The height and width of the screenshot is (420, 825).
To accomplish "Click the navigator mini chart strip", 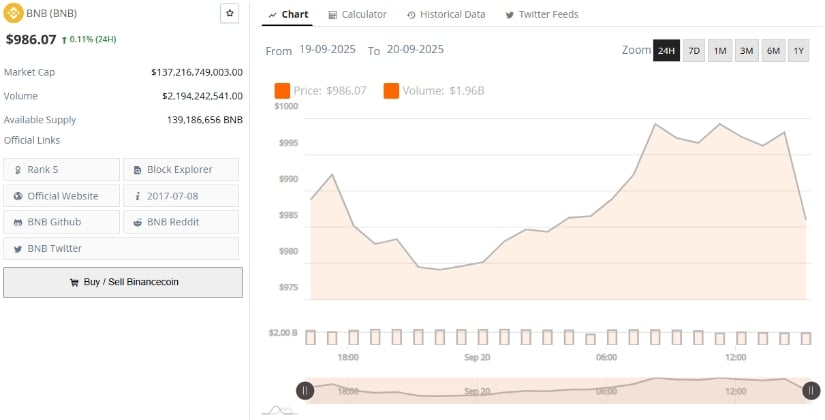I will 558,391.
